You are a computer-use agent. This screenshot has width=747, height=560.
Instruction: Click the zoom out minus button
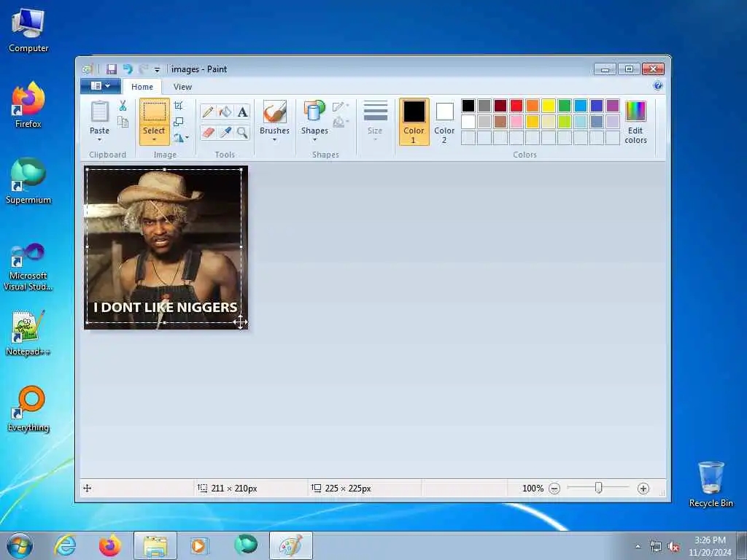click(554, 489)
